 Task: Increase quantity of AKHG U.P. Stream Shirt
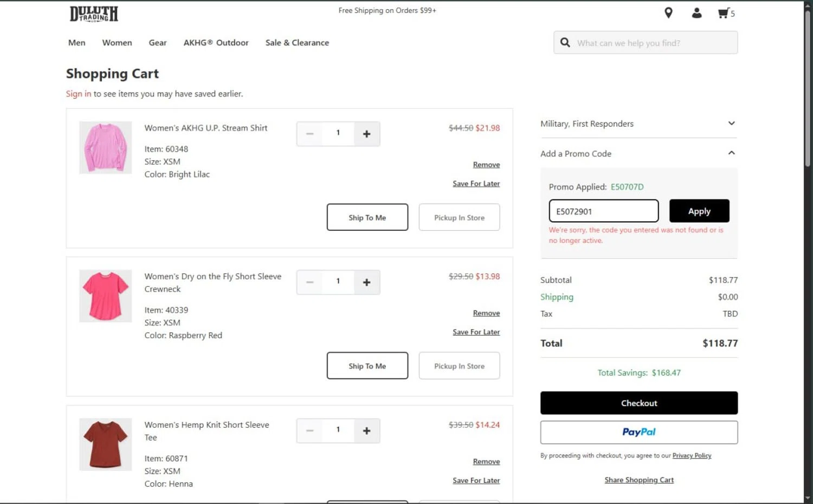click(x=366, y=134)
